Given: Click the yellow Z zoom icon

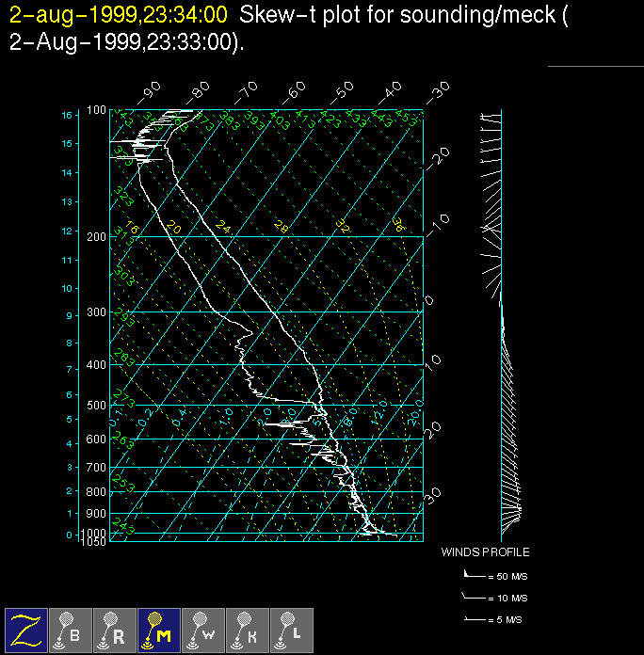Looking at the screenshot, I should [x=27, y=630].
